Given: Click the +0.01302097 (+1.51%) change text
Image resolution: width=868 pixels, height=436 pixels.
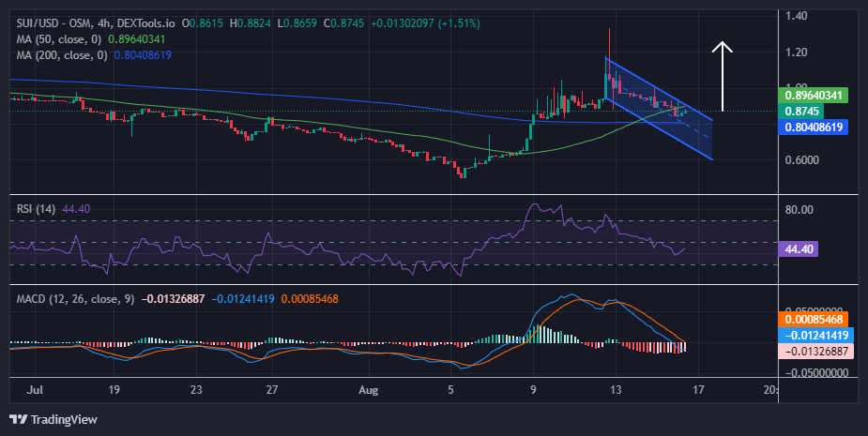Looking at the screenshot, I should click(x=425, y=23).
